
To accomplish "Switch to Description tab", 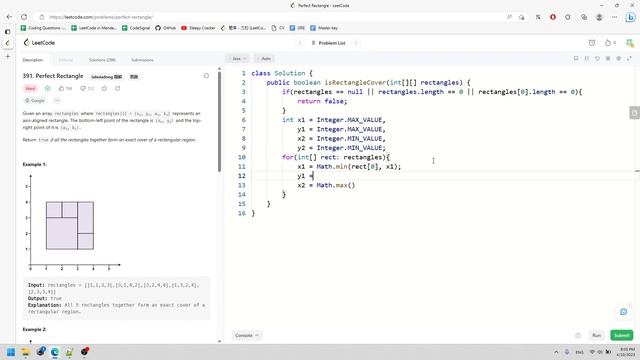I will click(x=33, y=60).
